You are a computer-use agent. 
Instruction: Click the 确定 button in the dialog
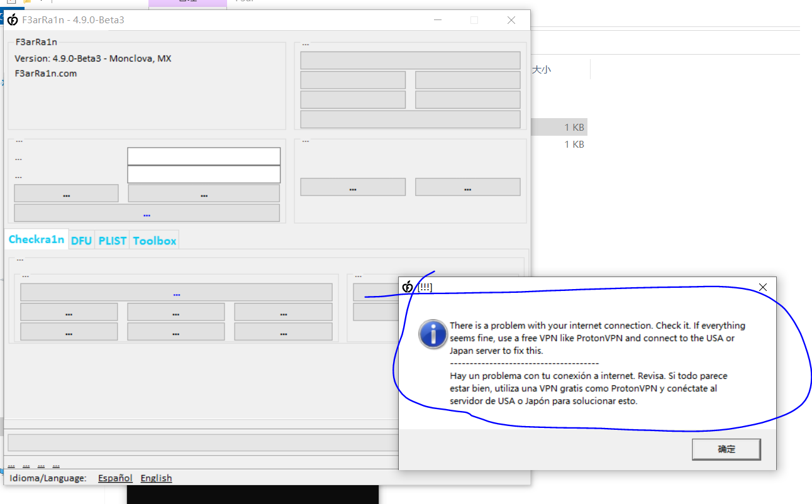[x=726, y=449]
